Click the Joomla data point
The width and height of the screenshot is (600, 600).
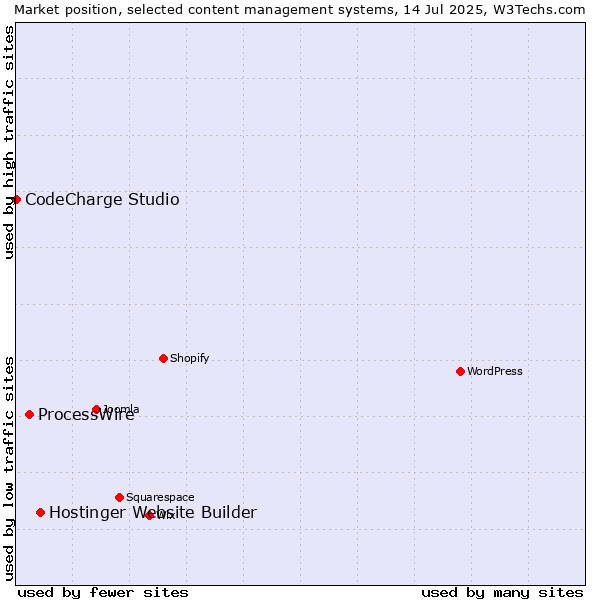click(96, 409)
